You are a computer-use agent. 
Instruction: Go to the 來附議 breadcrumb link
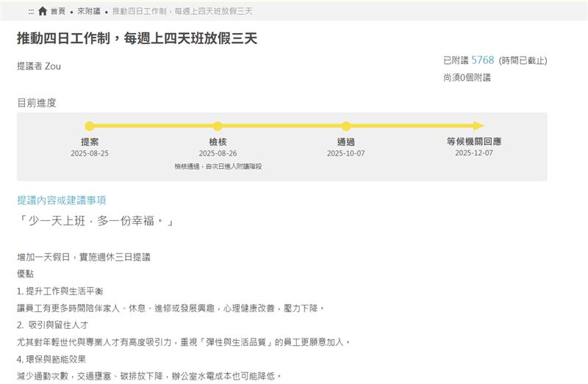[87, 11]
